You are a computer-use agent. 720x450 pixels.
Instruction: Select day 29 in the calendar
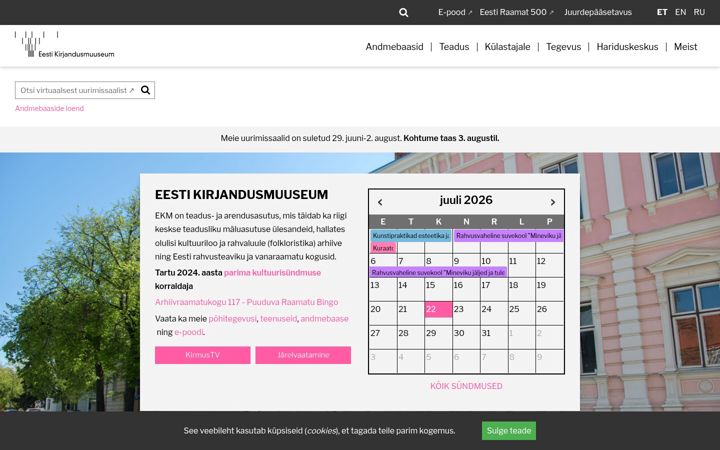coord(438,337)
